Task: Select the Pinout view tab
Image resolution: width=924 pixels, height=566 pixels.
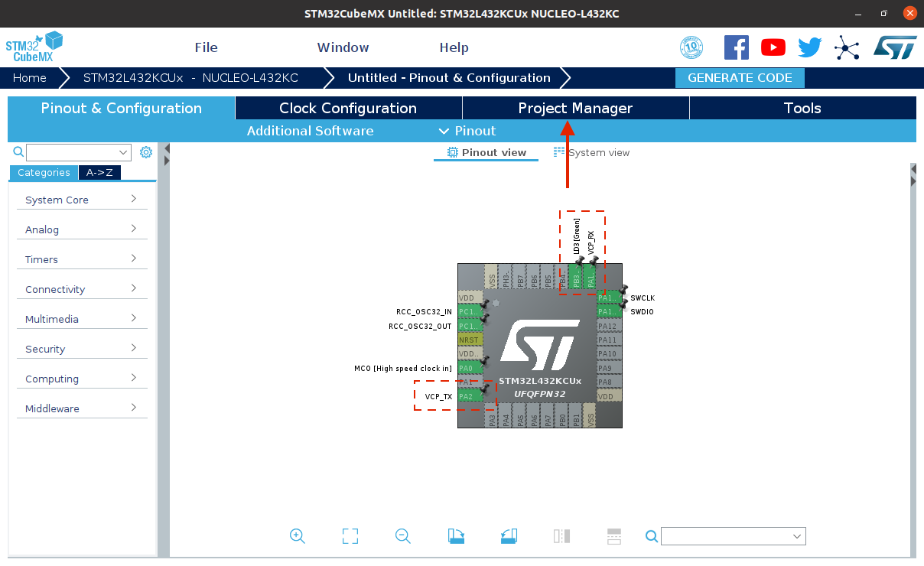Action: tap(486, 152)
